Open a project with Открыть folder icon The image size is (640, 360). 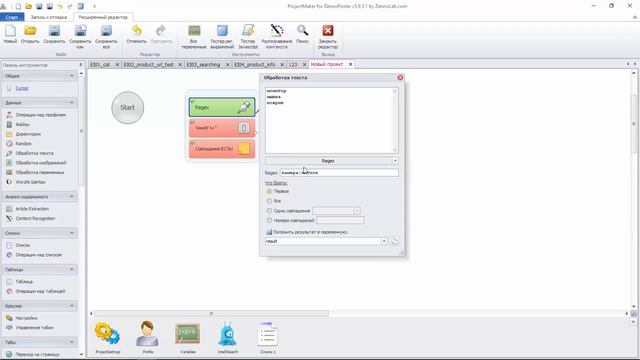click(x=30, y=34)
